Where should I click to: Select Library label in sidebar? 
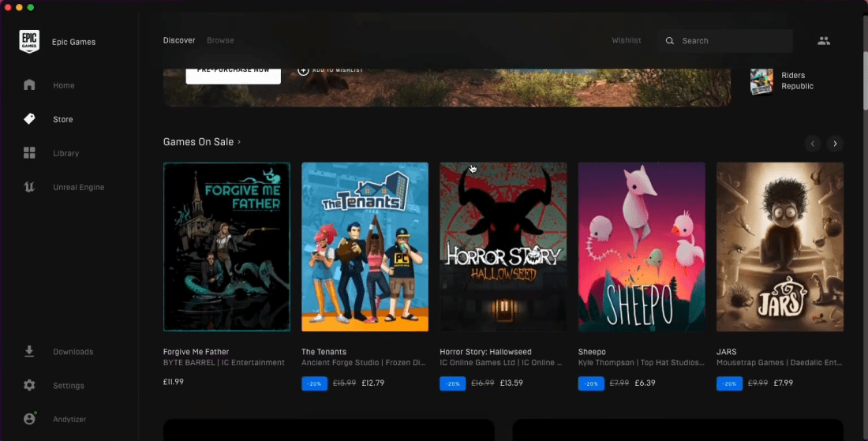65,153
